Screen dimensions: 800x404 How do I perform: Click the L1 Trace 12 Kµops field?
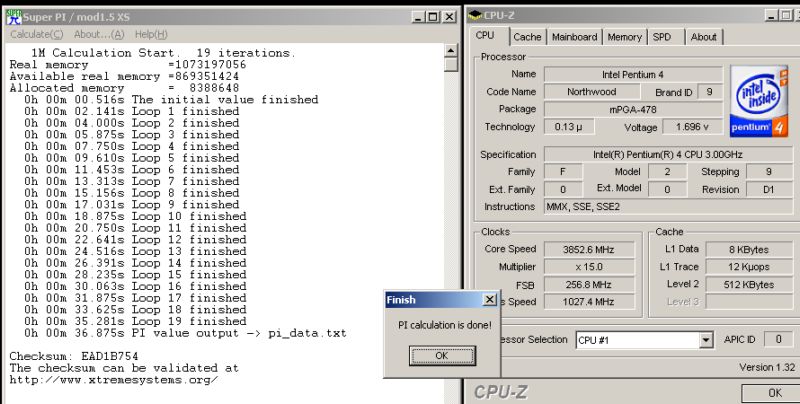tap(748, 267)
